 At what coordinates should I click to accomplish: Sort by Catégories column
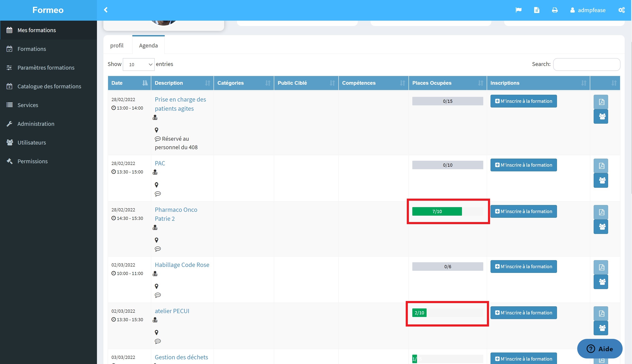coord(244,83)
